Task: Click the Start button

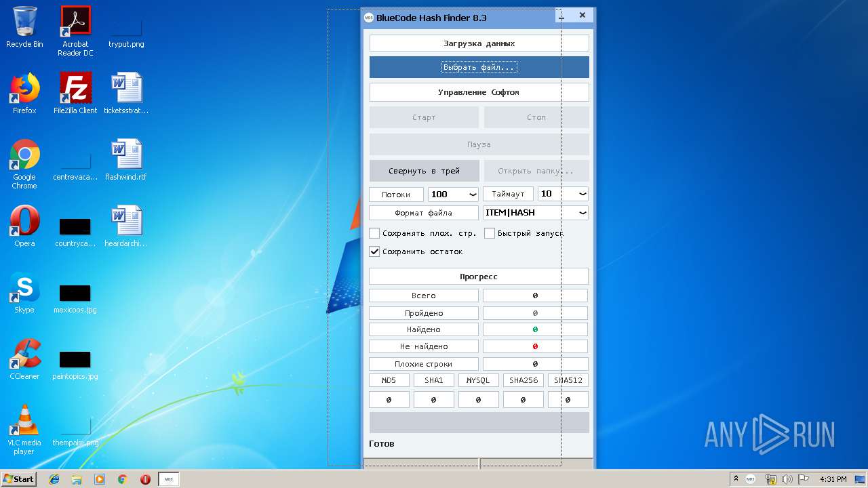Action: click(18, 479)
